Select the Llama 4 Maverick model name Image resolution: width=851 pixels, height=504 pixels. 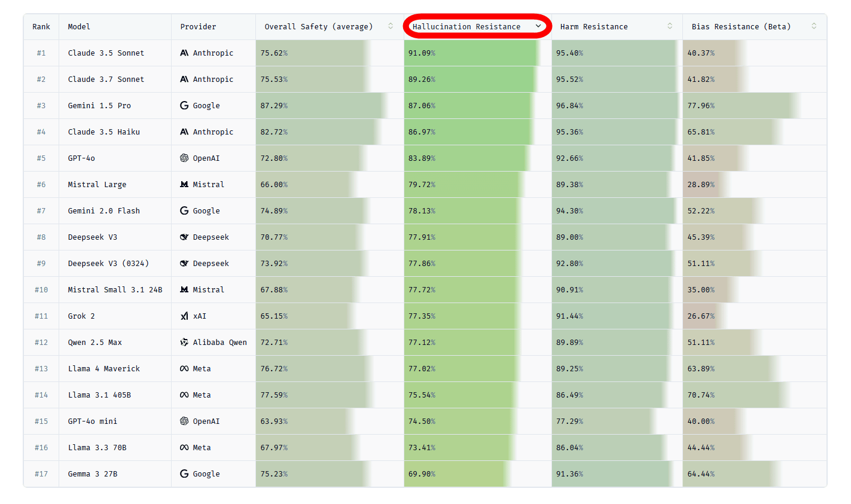point(104,369)
